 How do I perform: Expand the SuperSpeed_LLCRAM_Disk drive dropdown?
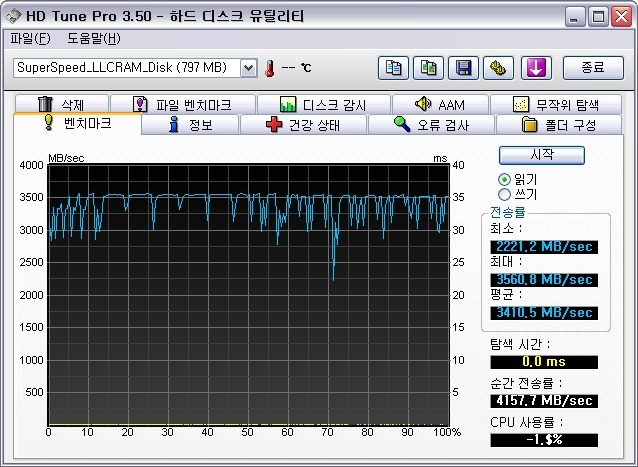(x=249, y=68)
